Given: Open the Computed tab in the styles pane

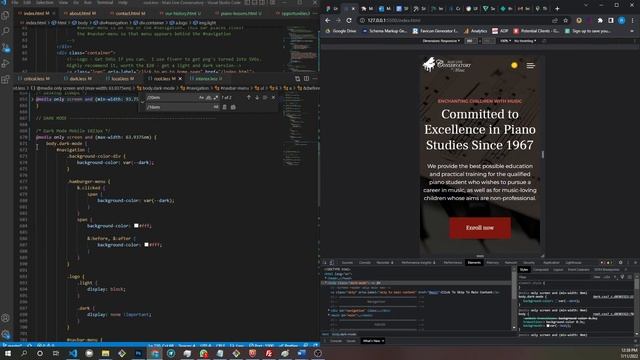Looking at the screenshot, I should tap(541, 270).
